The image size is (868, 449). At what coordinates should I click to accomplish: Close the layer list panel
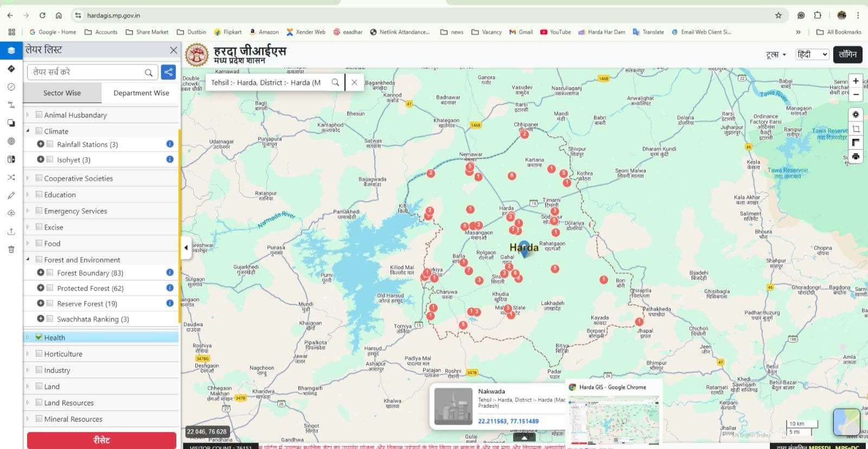point(174,50)
